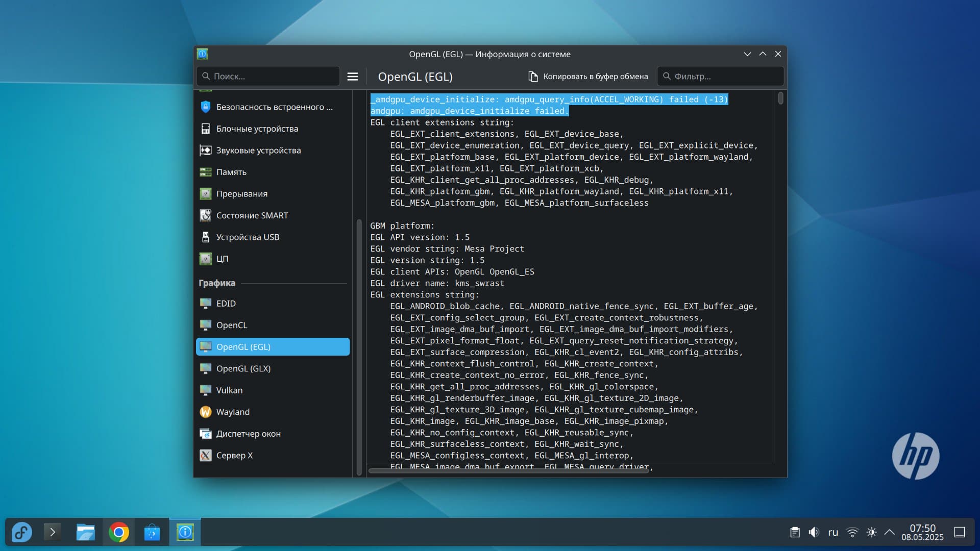Select the OpenGL (EGL) sidebar entry
The width and height of the screenshot is (980, 551).
coord(273,347)
